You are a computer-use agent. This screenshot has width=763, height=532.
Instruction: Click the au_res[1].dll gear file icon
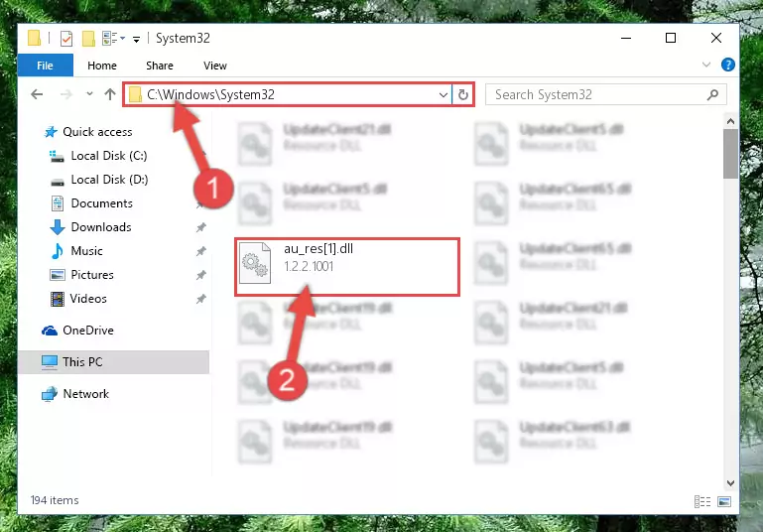(255, 263)
